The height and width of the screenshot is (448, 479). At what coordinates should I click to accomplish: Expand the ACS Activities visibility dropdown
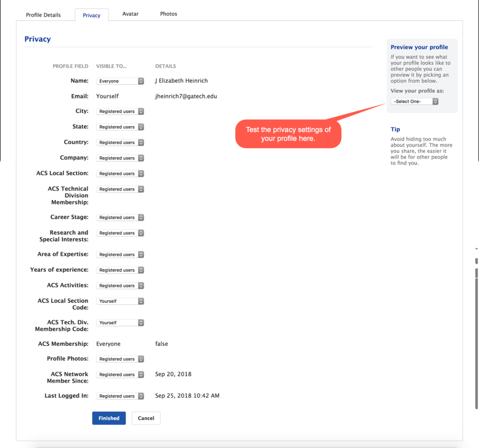[120, 286]
